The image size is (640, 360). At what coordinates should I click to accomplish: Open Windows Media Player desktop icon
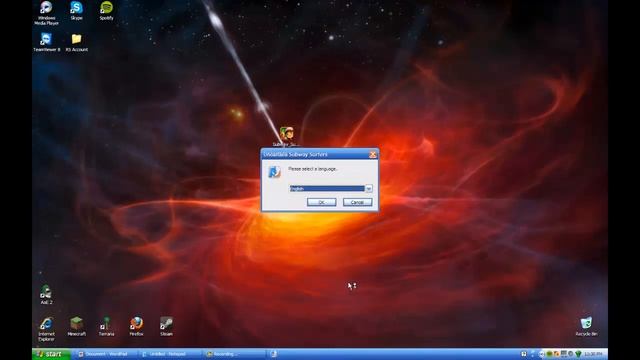pyautogui.click(x=47, y=13)
